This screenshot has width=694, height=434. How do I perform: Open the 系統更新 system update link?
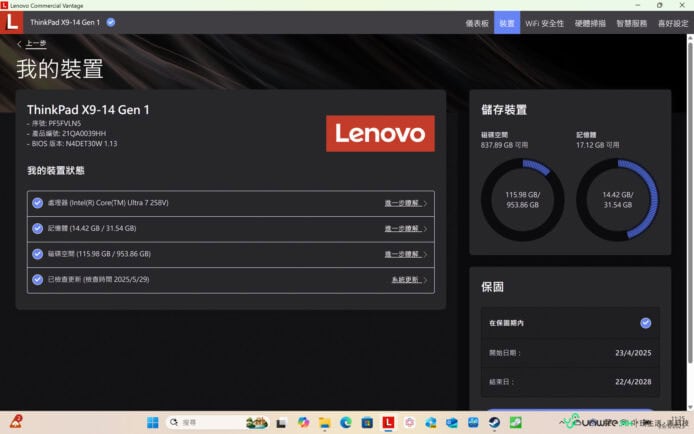[405, 280]
